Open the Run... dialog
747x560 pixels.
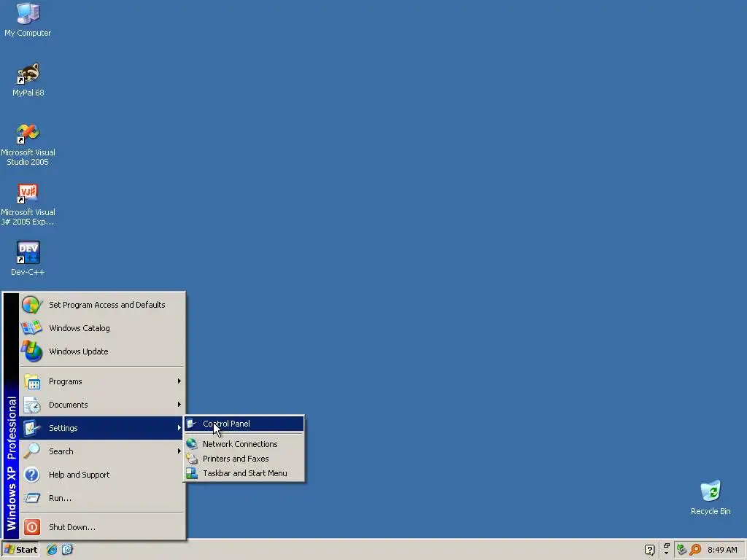102,498
